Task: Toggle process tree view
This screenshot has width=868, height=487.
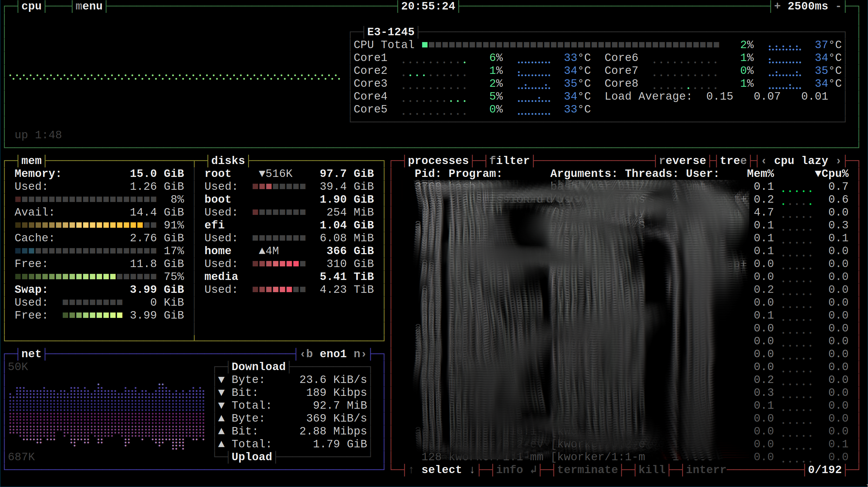Action: point(733,161)
